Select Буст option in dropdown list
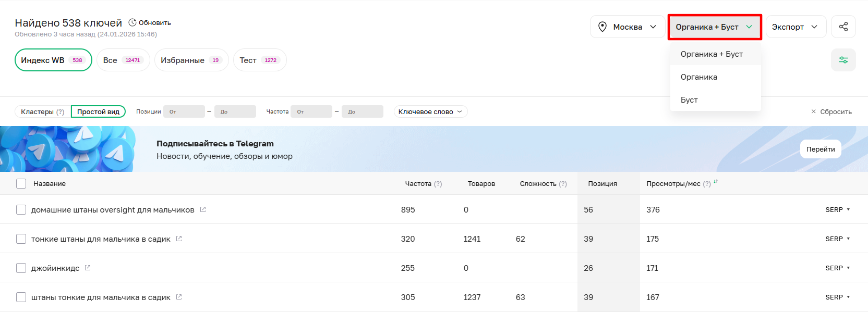This screenshot has width=868, height=312. (x=689, y=100)
